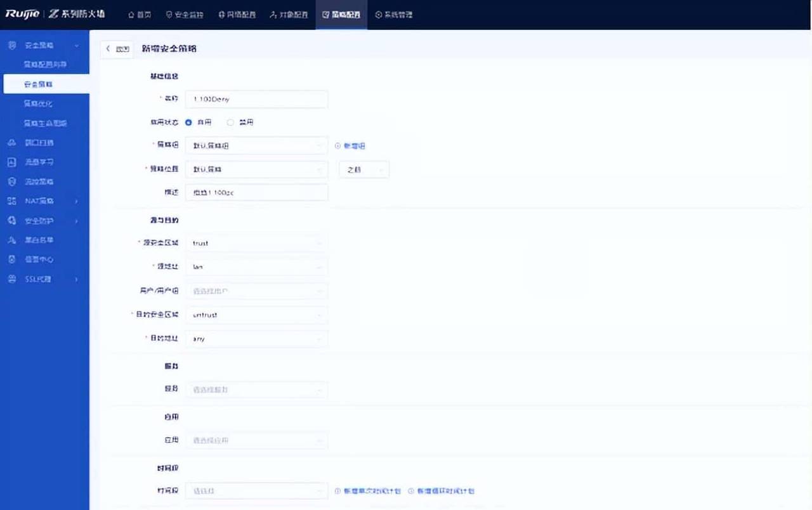Viewport: 812px width, 510px height.
Task: Click the 描述 description input field
Action: tap(256, 192)
